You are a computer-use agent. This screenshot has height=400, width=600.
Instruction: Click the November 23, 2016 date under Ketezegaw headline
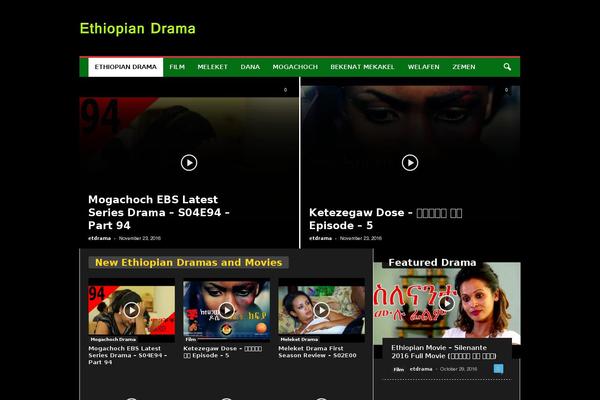[361, 238]
